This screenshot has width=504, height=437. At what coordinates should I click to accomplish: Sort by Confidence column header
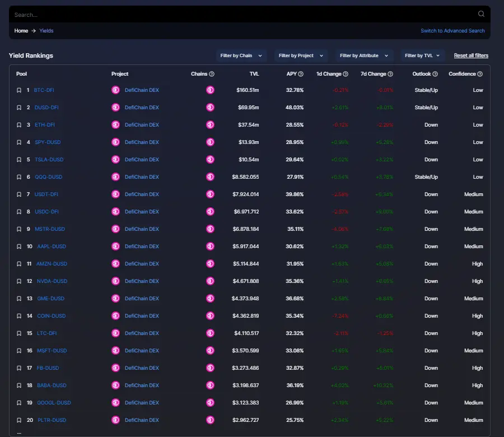[462, 74]
